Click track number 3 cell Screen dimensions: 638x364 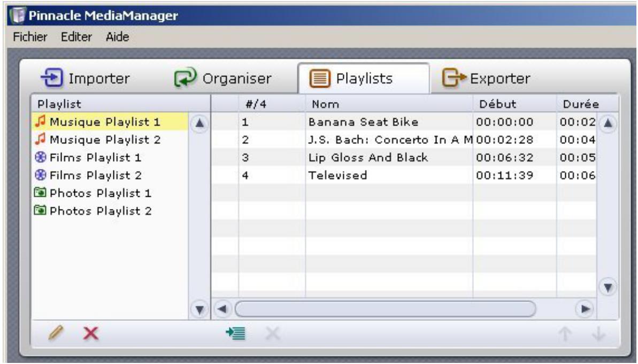tap(272, 157)
